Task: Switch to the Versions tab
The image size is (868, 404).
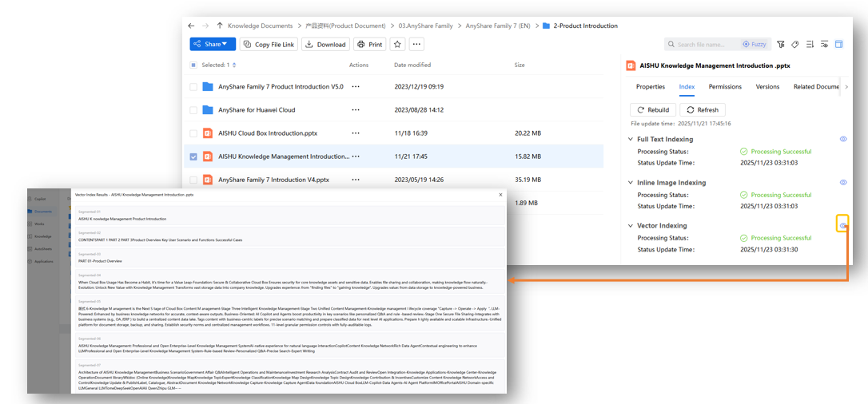Action: pos(767,86)
